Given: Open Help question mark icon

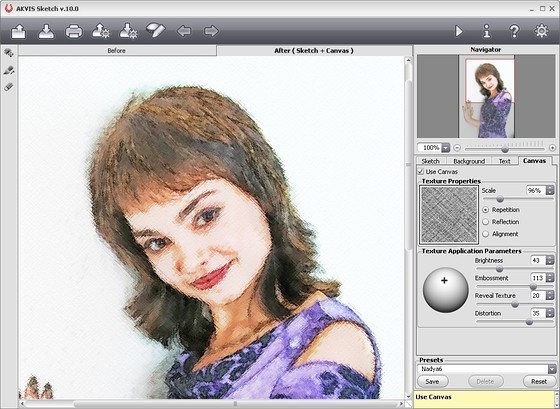Looking at the screenshot, I should coord(514,31).
